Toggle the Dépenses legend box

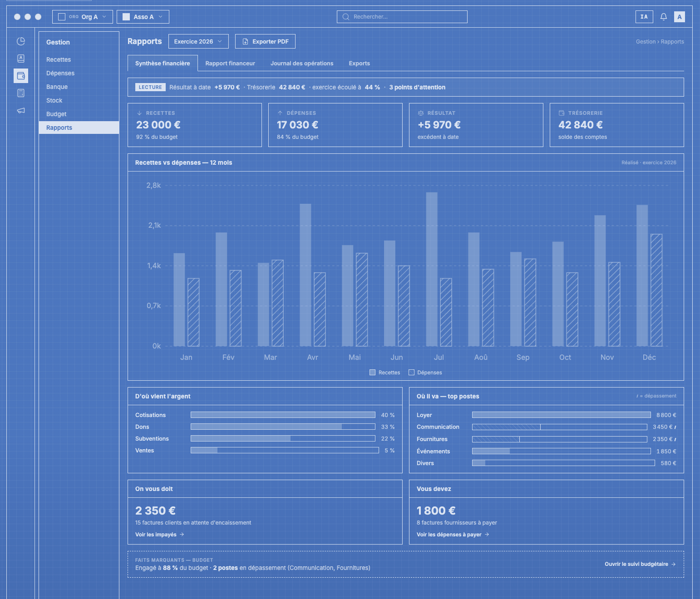pos(412,373)
